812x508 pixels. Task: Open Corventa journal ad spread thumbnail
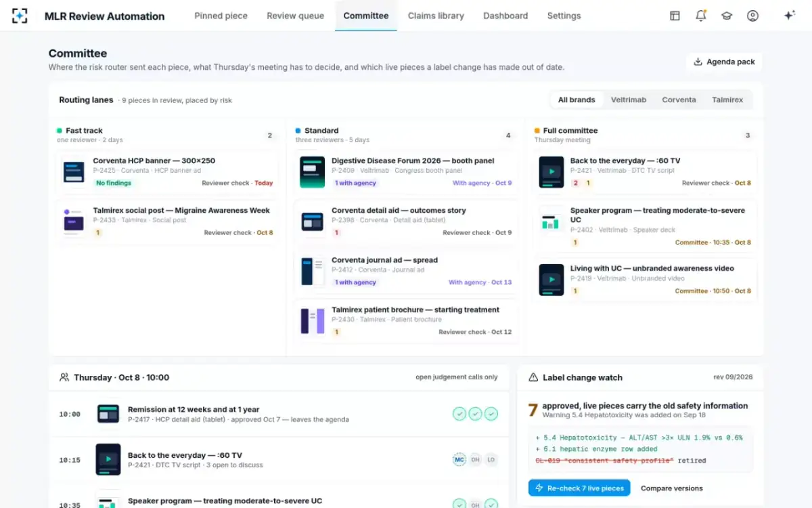tap(313, 271)
